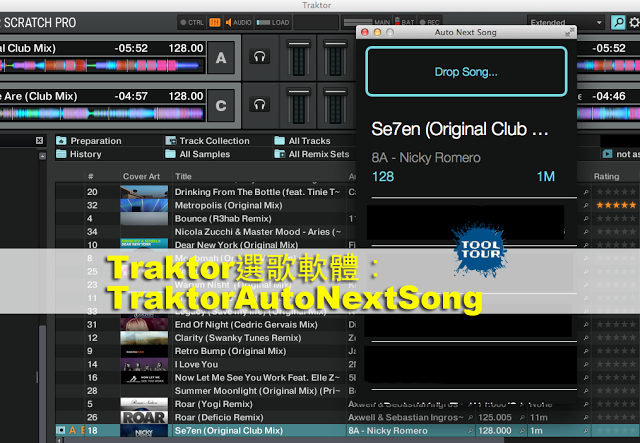Open the Preparation playlist favorite
The image size is (640, 443).
[89, 141]
